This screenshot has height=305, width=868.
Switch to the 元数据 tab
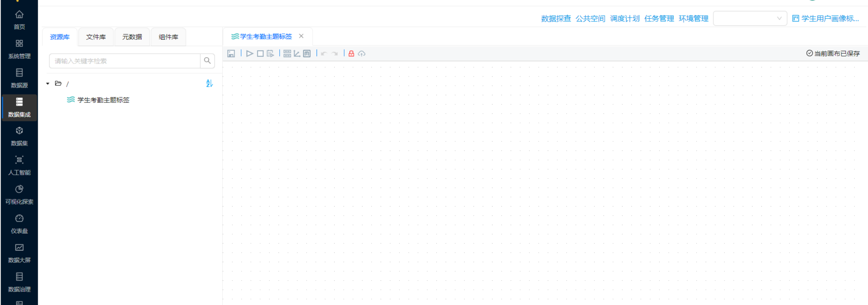pos(132,37)
